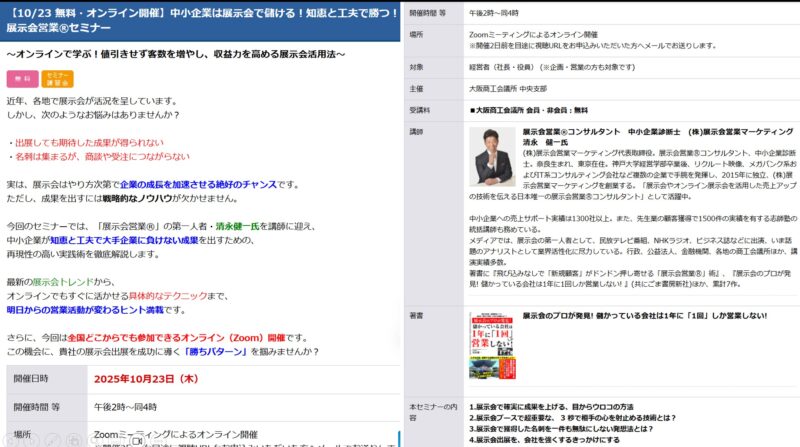Click the 大阪商工会議所 中央支部 organizer text
The image size is (800, 447).
click(509, 87)
